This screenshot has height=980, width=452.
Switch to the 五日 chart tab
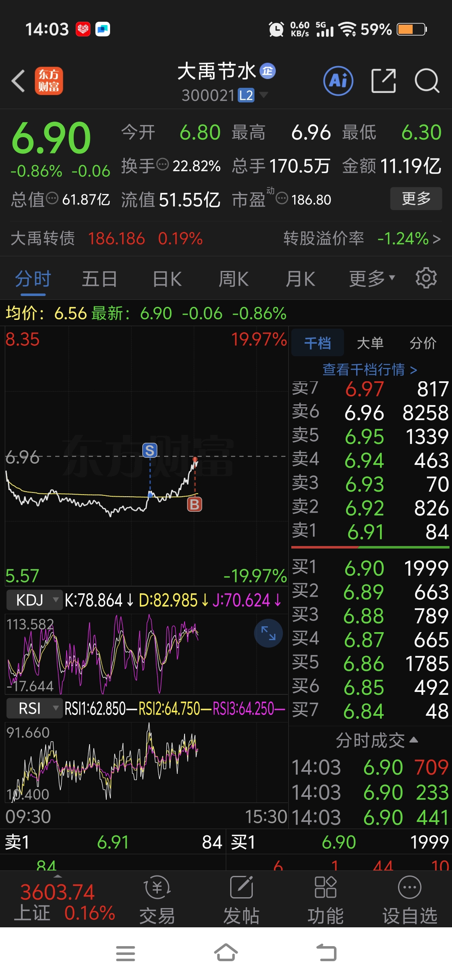[x=100, y=278]
